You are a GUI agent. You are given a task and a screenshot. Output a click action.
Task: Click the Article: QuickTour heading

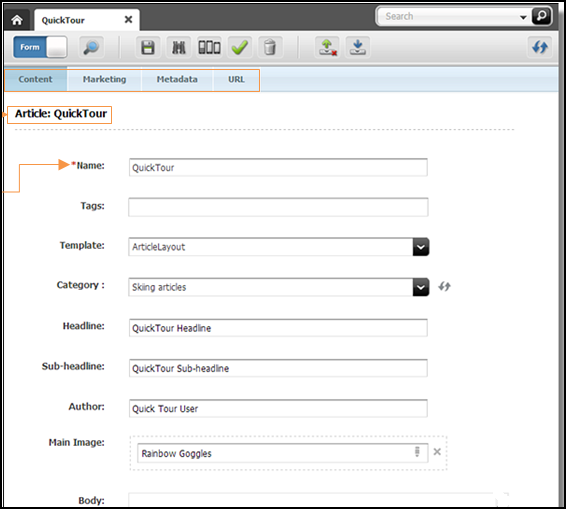[61, 114]
